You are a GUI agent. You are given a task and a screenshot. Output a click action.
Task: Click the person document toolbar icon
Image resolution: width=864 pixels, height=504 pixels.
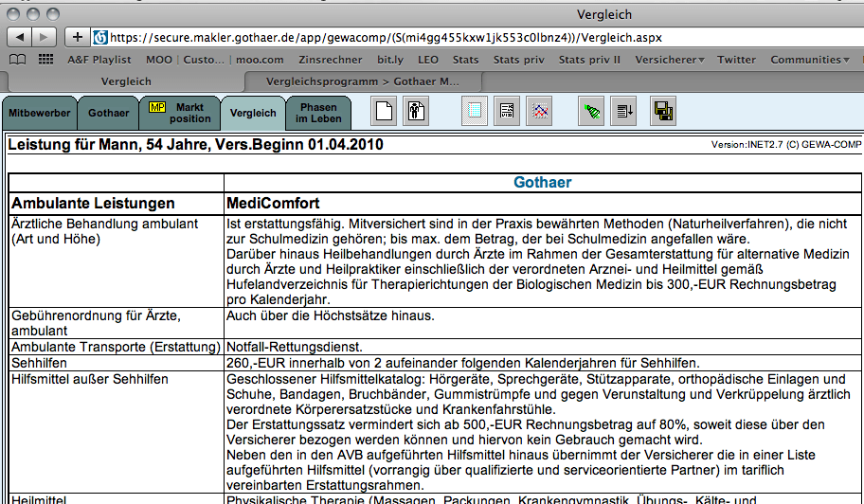point(416,111)
